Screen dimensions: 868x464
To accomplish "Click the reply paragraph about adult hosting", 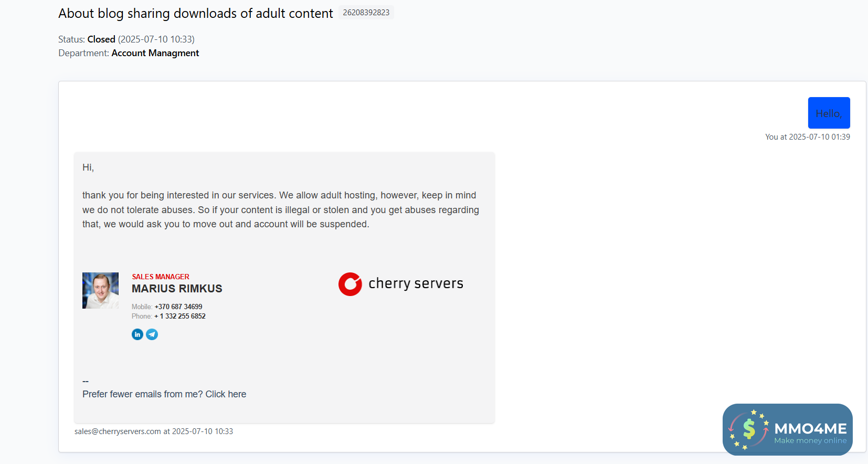I will pos(280,209).
